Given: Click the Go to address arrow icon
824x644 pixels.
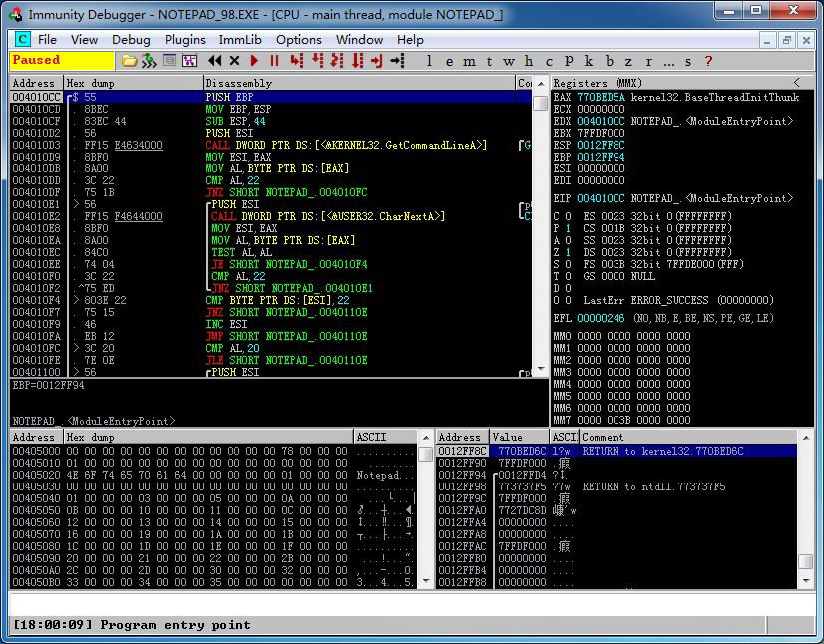Looking at the screenshot, I should coord(397,61).
